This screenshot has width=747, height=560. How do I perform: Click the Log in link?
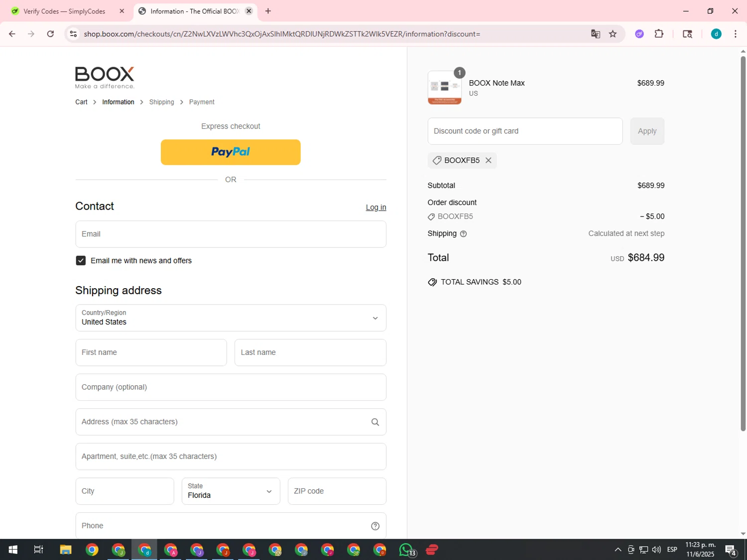tap(376, 208)
